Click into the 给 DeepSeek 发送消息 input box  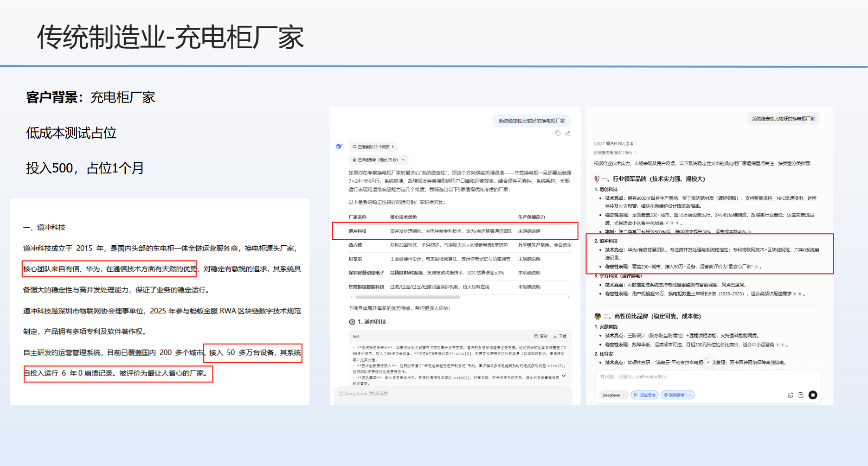tap(453, 394)
